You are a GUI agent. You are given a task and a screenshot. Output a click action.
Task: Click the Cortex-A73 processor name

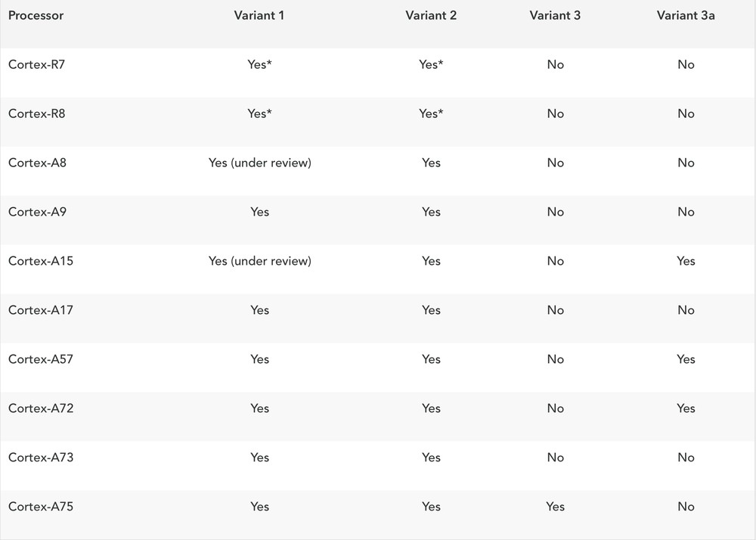pyautogui.click(x=41, y=458)
